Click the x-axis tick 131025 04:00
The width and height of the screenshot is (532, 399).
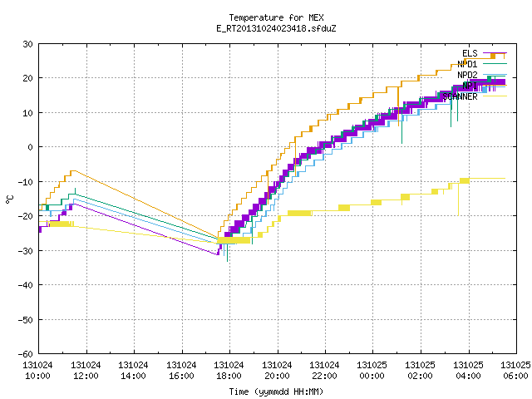(x=469, y=371)
